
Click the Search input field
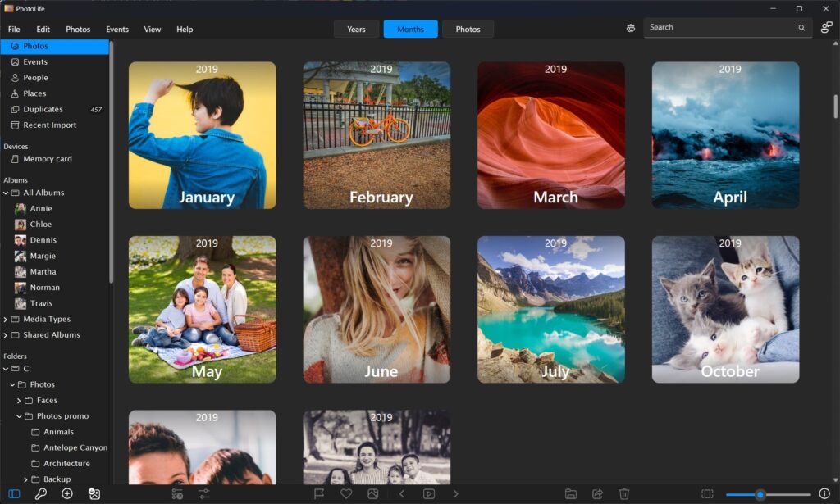coord(727,27)
